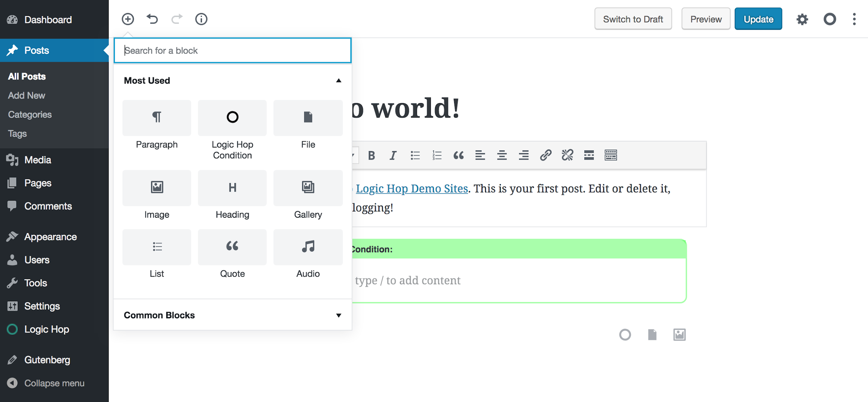
Task: Open content structure info icon
Action: (x=201, y=19)
